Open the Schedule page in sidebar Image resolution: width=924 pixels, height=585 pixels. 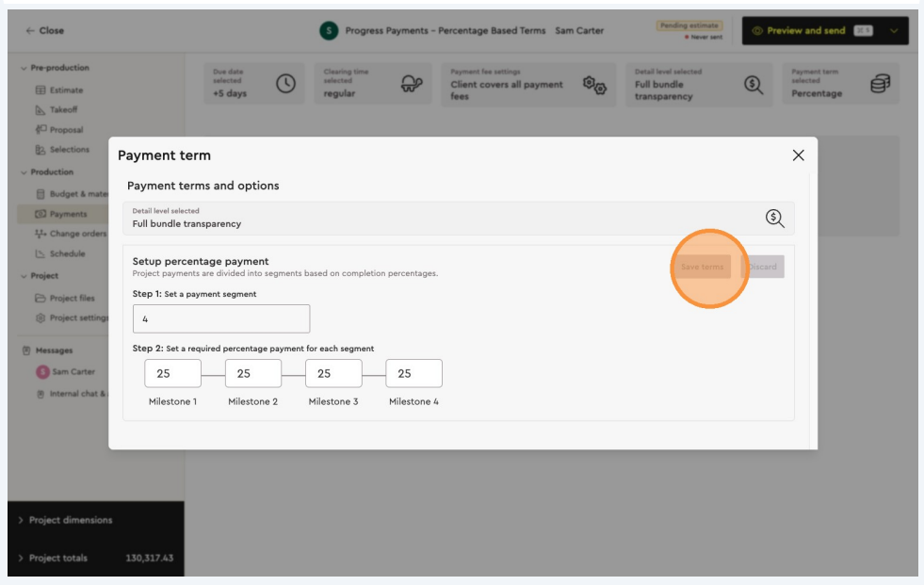point(68,253)
